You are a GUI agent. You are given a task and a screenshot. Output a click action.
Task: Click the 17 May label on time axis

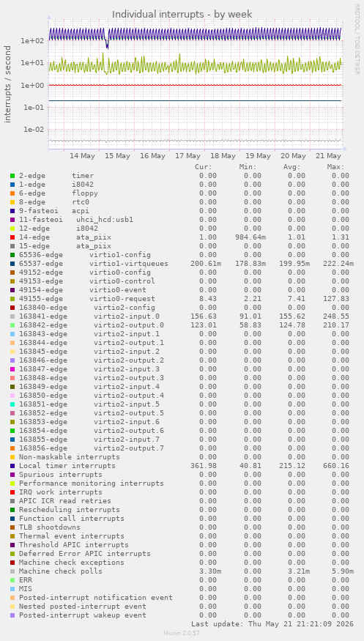pyautogui.click(x=187, y=156)
